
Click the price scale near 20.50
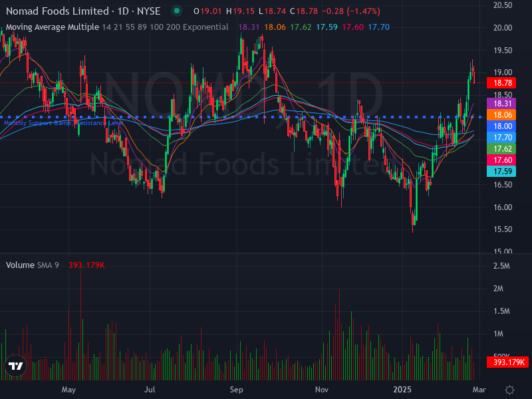pyautogui.click(x=502, y=5)
